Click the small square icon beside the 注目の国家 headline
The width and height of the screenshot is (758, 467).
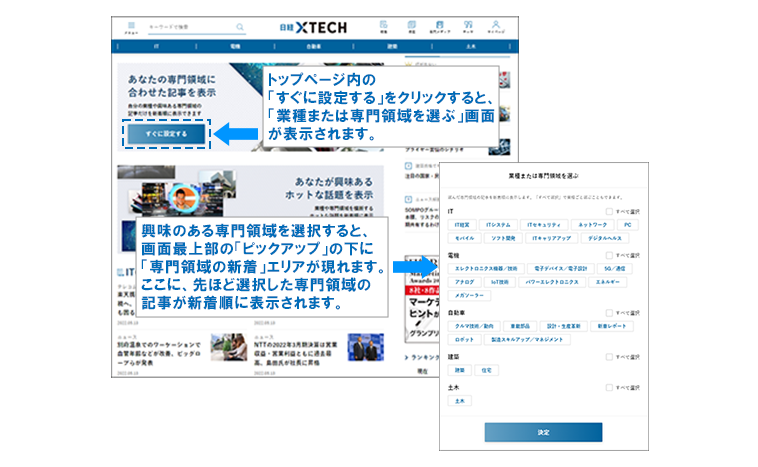coord(408,166)
